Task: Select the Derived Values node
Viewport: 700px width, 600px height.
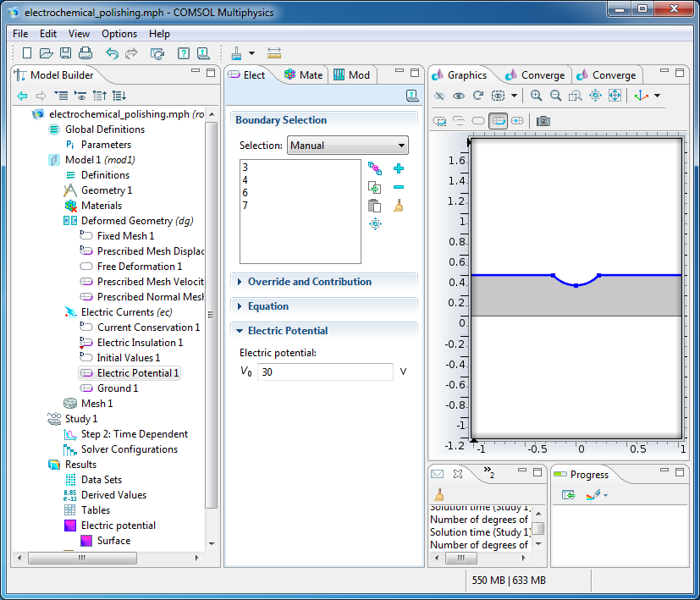Action: (105, 495)
